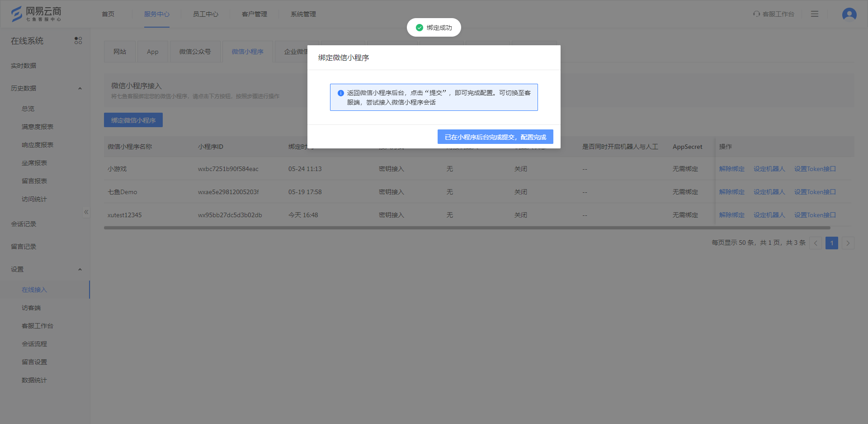Open 坐席报表 in sidebar
Viewport: 868px width, 424px height.
click(34, 163)
